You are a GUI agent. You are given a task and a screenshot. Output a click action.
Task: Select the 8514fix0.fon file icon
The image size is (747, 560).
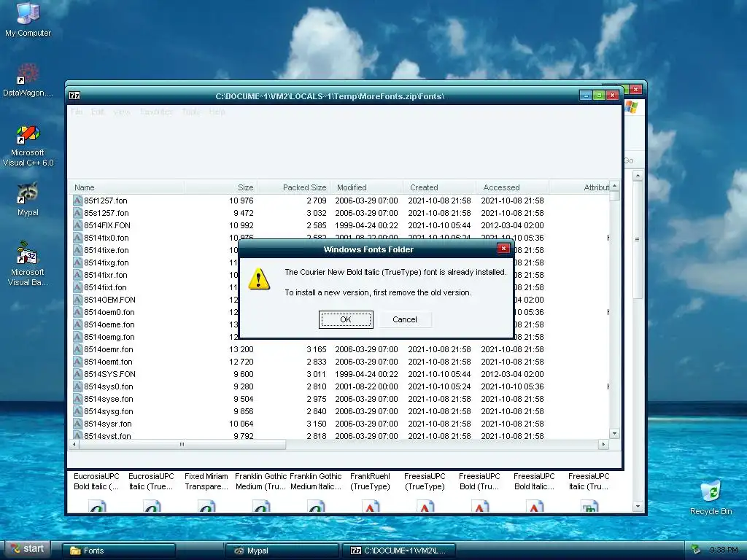coord(77,238)
